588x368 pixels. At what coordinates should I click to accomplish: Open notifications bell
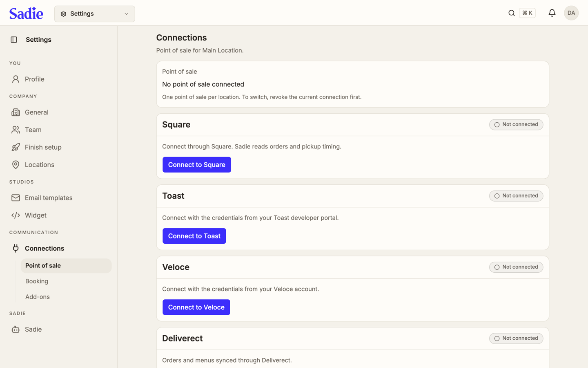[552, 13]
